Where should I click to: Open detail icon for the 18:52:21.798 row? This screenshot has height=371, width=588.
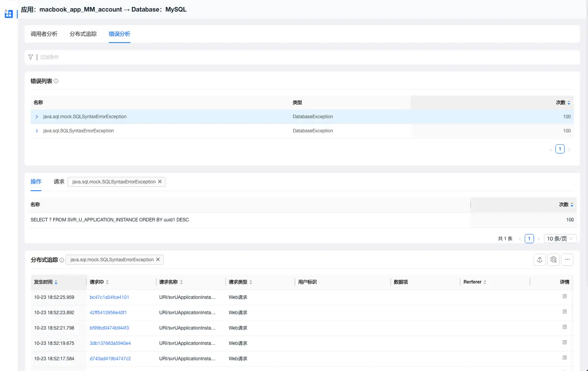coord(564,327)
